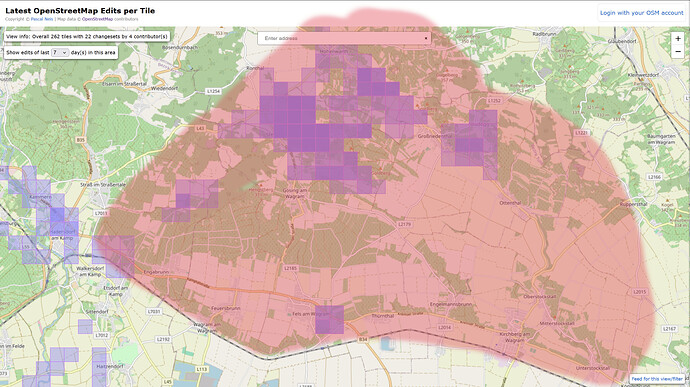
Task: Click the L1254 road shield
Action: [x=213, y=91]
